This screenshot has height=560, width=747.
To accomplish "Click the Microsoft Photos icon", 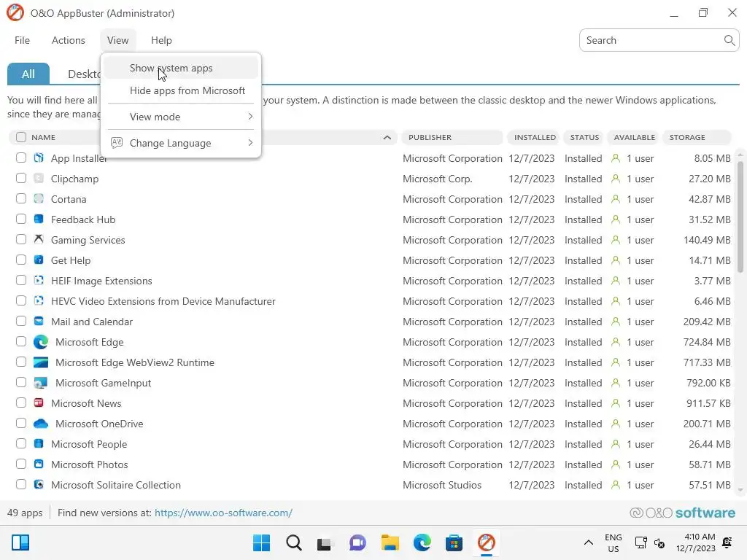I will tap(39, 464).
